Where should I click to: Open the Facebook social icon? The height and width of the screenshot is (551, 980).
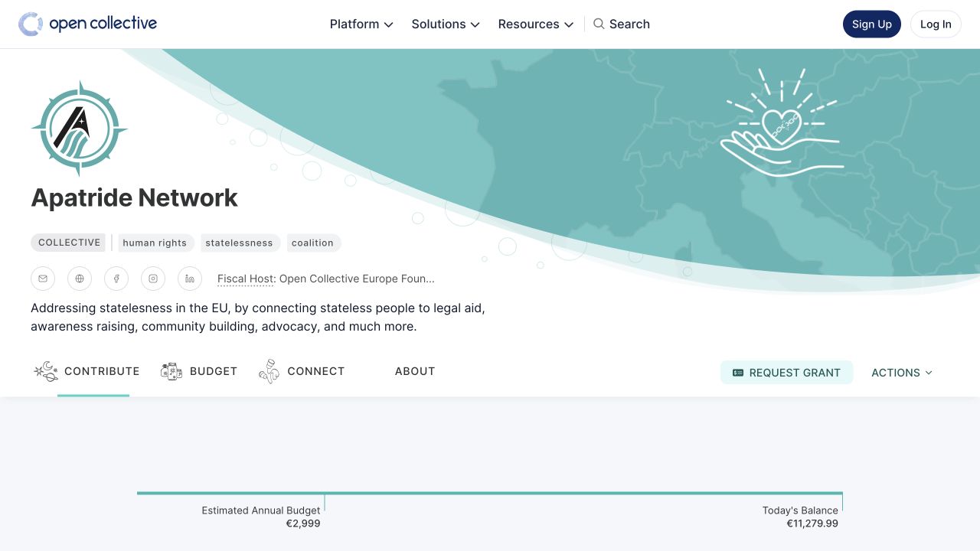tap(116, 279)
